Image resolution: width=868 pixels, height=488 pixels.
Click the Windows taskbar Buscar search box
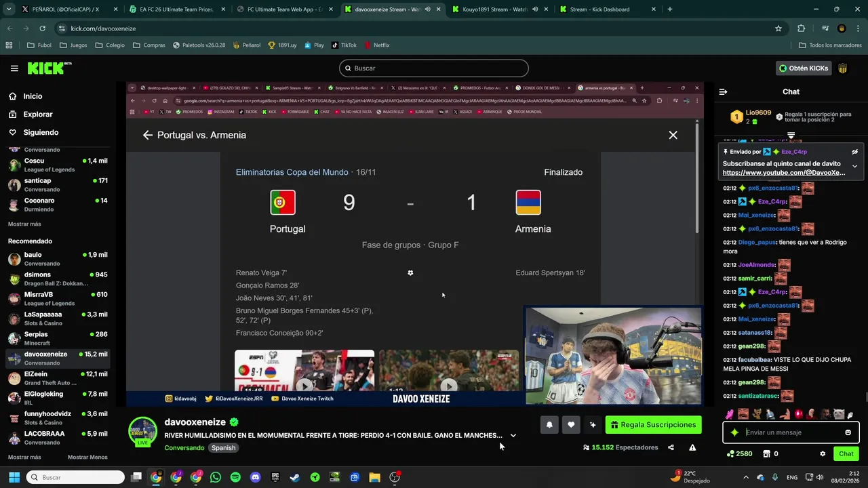77,477
